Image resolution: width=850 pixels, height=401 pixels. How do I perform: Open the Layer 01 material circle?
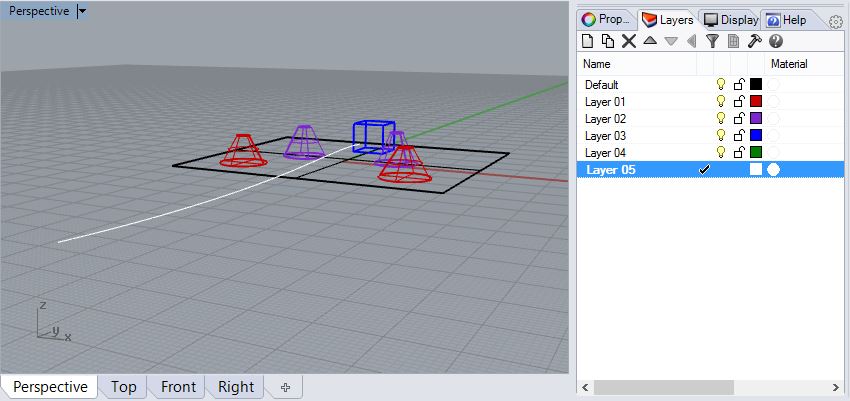click(774, 101)
